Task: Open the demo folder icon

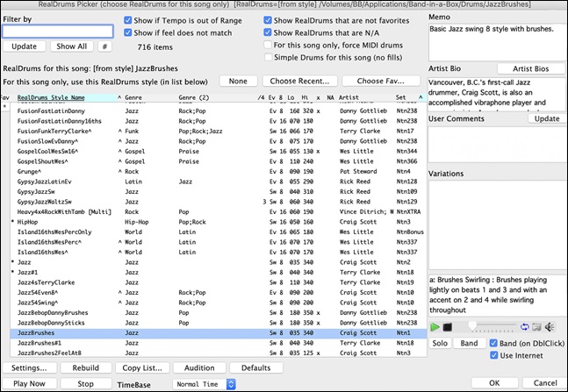Action: click(x=536, y=327)
